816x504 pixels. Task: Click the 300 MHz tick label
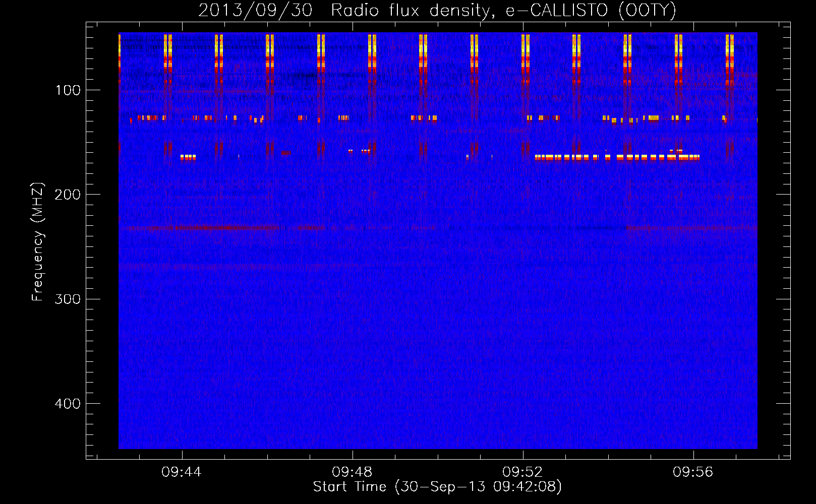coord(68,299)
